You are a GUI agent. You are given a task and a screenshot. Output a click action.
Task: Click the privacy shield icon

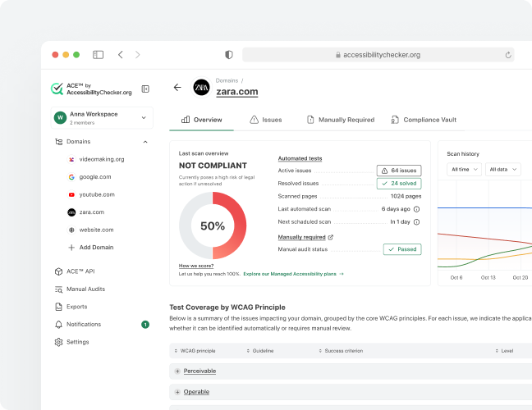(229, 55)
